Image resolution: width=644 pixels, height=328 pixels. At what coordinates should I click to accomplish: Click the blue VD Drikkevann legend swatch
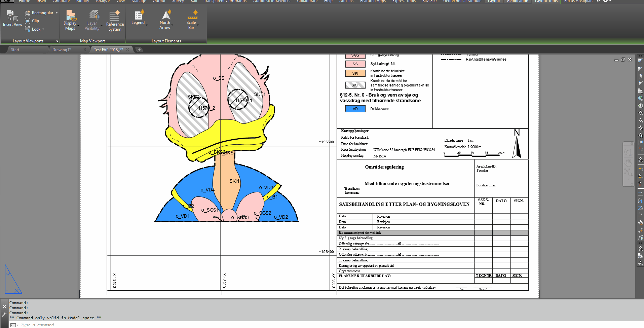coord(355,109)
